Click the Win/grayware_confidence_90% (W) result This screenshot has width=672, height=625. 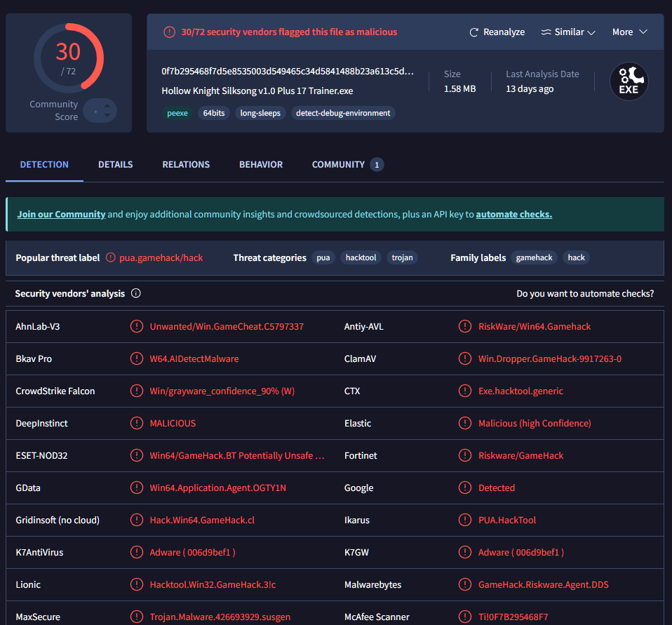[x=222, y=391]
